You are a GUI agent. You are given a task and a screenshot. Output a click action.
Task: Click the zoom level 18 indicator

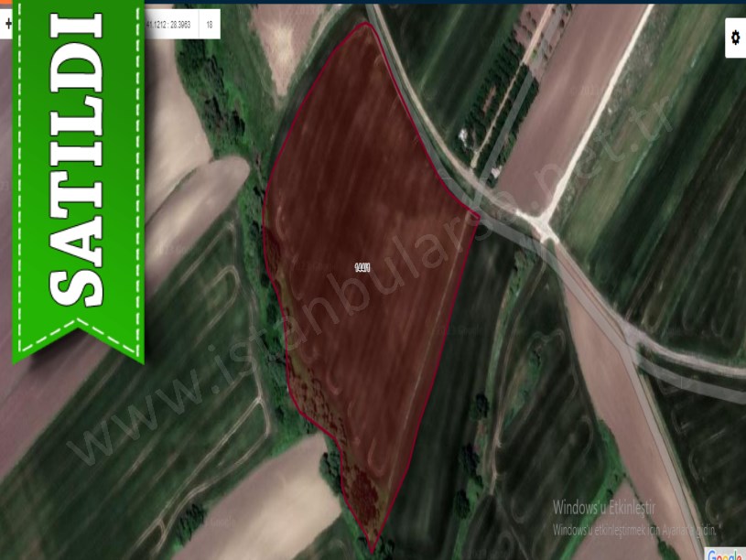pos(210,25)
